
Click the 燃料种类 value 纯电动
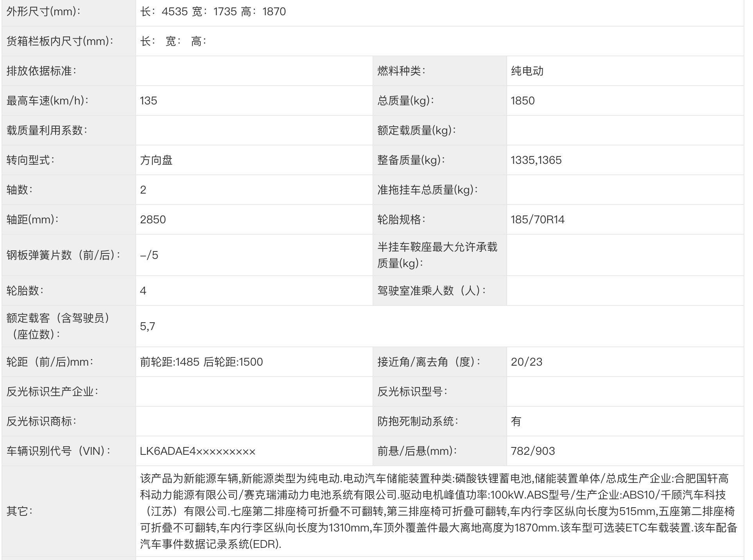coord(527,71)
